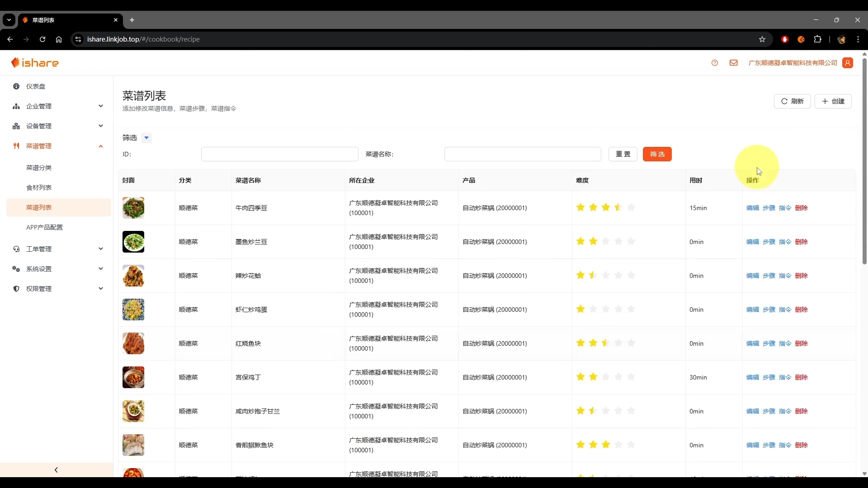Click the 菜谱名称 input field
Image resolution: width=868 pixels, height=488 pixels.
522,154
